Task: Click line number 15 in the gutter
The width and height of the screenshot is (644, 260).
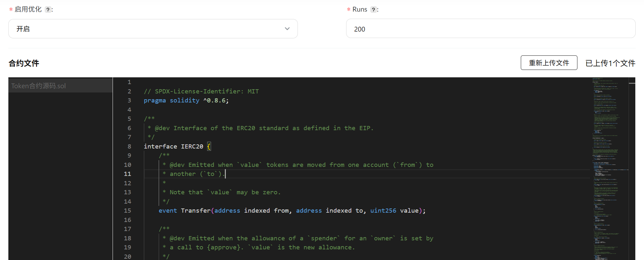Action: tap(127, 211)
